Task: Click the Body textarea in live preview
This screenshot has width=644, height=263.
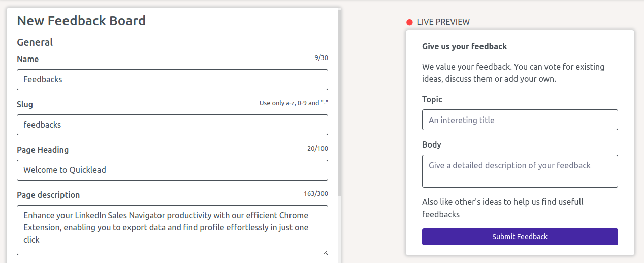Action: pyautogui.click(x=520, y=171)
